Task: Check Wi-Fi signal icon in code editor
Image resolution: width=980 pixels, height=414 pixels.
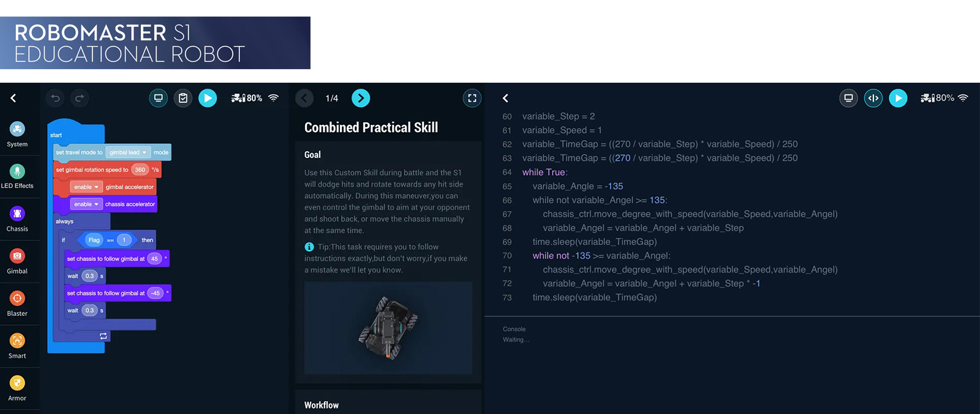Action: (x=963, y=98)
